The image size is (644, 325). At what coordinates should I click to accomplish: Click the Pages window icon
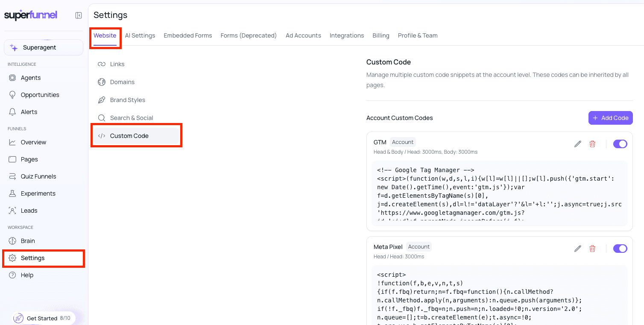(12, 159)
